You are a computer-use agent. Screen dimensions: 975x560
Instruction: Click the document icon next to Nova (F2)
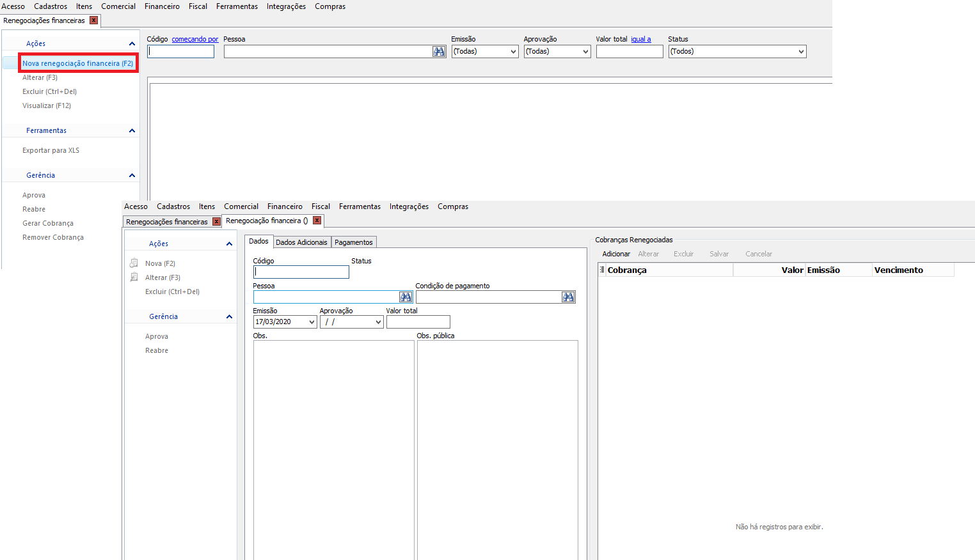click(x=134, y=263)
